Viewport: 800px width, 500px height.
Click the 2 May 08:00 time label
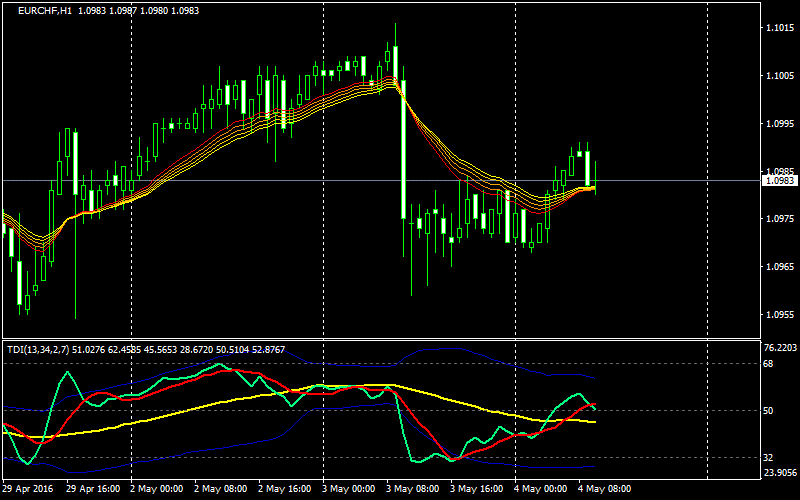(221, 489)
